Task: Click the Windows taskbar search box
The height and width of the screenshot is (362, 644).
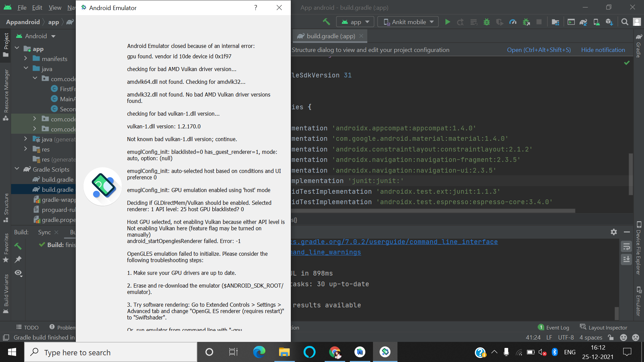Action: click(x=111, y=352)
